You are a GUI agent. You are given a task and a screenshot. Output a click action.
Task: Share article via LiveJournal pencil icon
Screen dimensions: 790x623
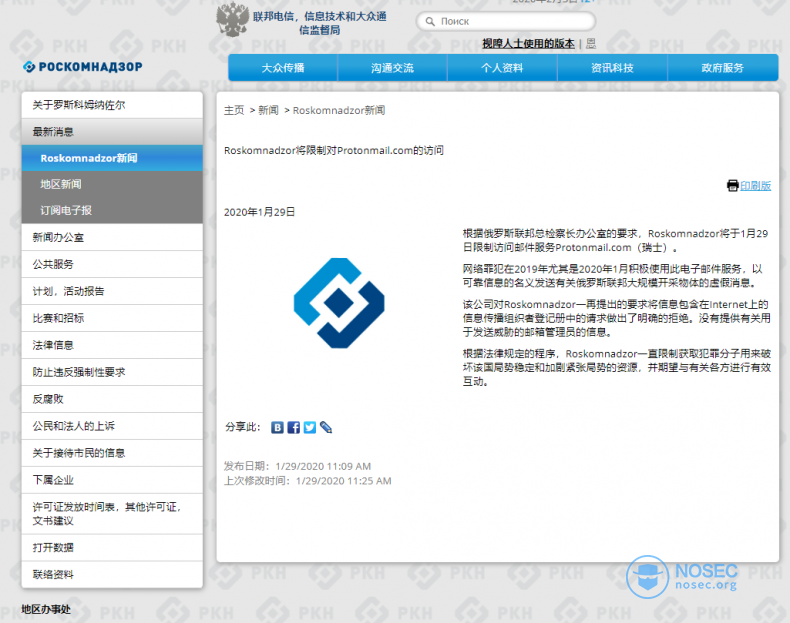point(326,428)
